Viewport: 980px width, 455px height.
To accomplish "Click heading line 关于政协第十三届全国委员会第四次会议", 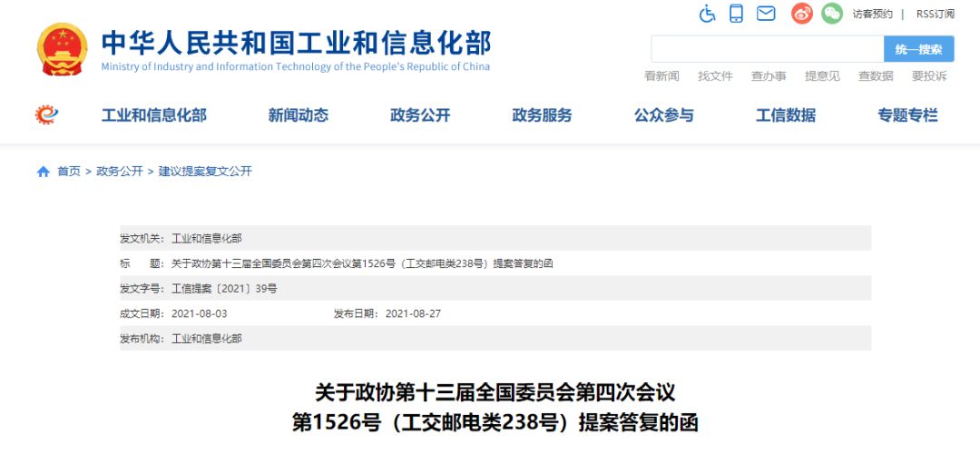I will pos(495,394).
